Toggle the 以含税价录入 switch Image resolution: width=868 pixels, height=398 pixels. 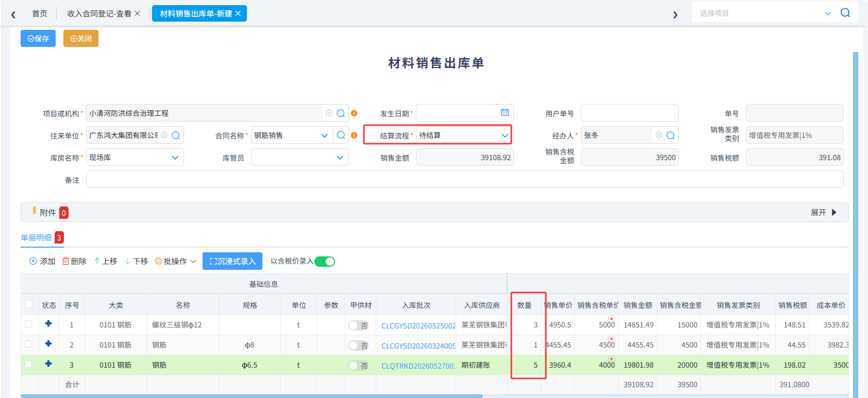(x=325, y=262)
